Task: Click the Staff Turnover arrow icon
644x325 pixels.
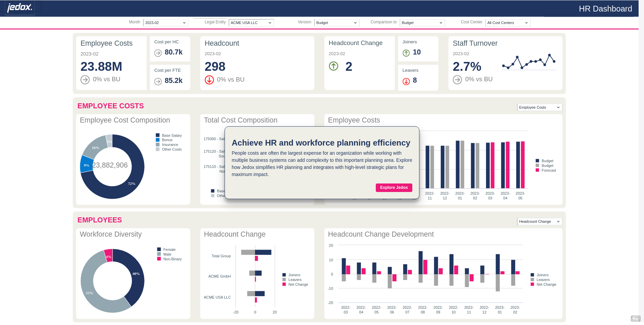Action: point(457,80)
